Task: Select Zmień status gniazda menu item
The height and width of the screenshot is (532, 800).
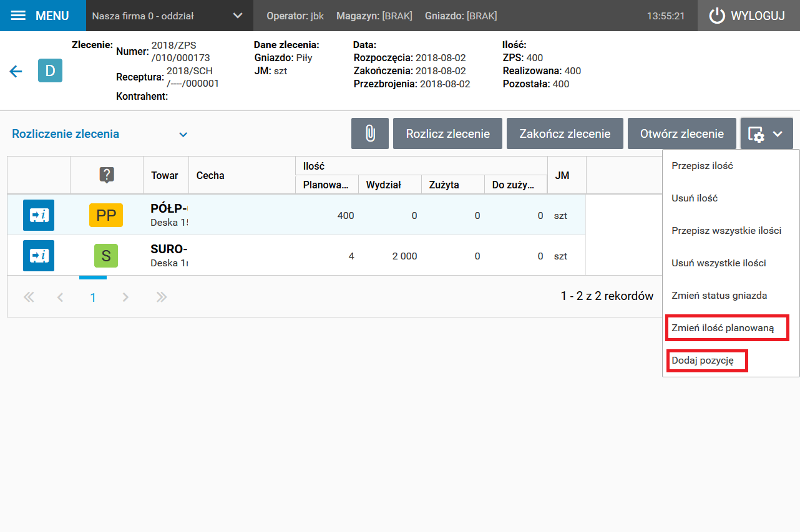Action: pyautogui.click(x=731, y=296)
